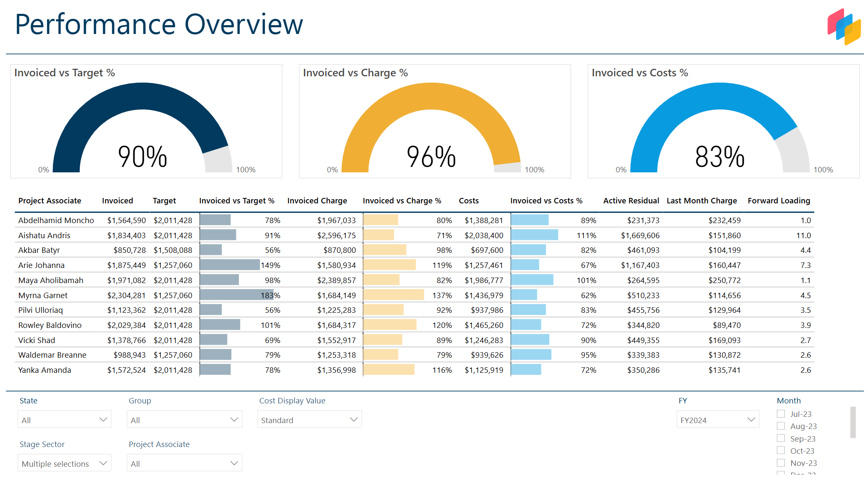Open the Cost Display Value dropdown

(x=309, y=419)
